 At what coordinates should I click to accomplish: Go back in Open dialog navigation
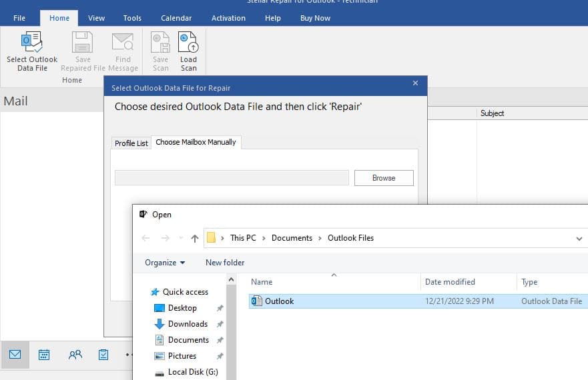145,238
